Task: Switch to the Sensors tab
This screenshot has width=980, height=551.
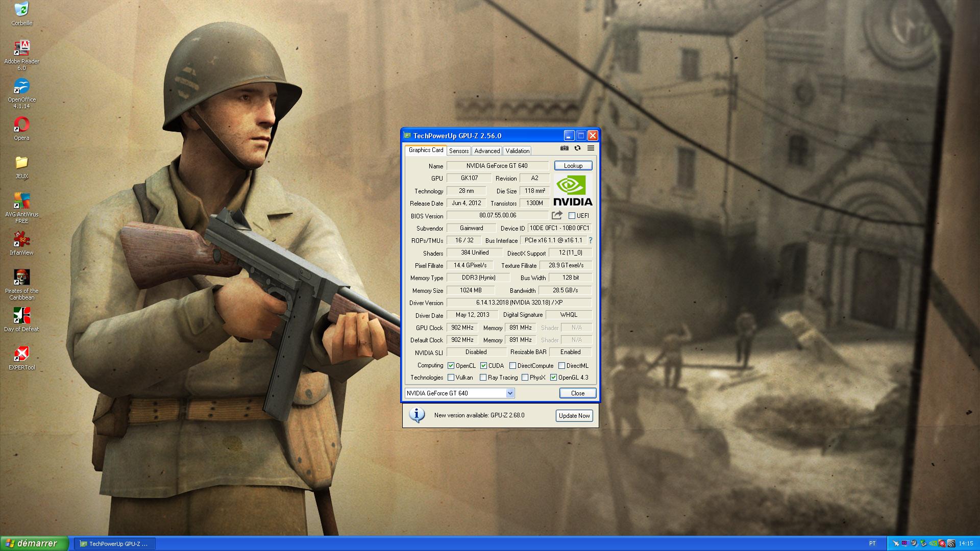Action: (x=459, y=151)
